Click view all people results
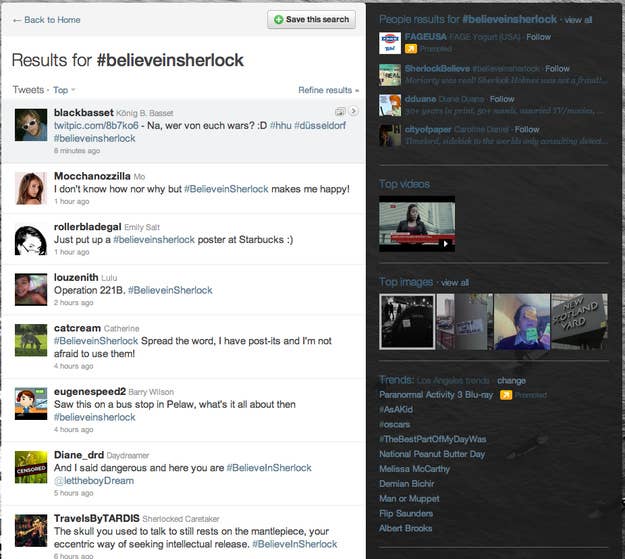 point(578,20)
